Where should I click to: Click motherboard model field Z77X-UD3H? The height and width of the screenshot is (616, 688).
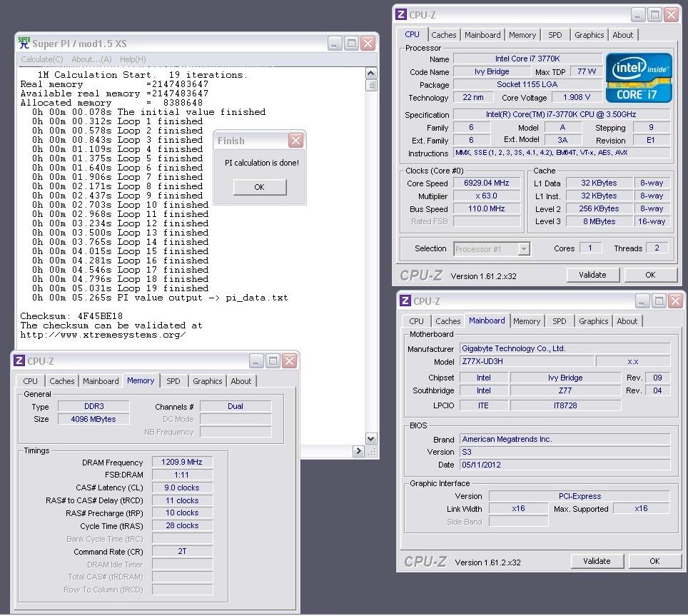527,361
